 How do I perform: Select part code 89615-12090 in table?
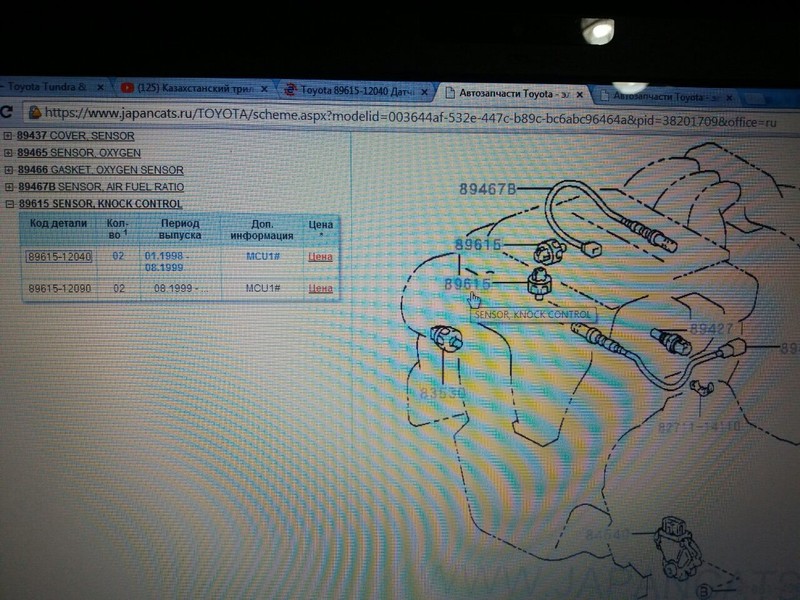pos(59,289)
